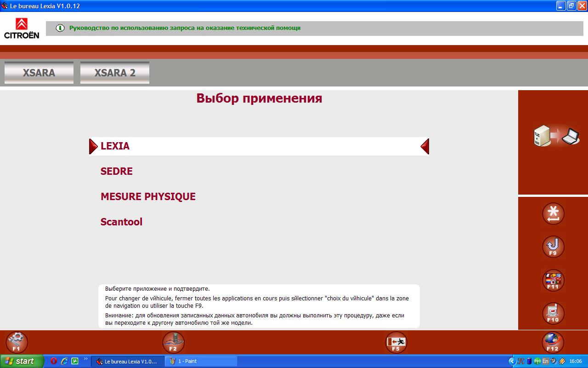This screenshot has height=368, width=588.
Task: Open the F11 language flags icon
Action: pos(553,281)
